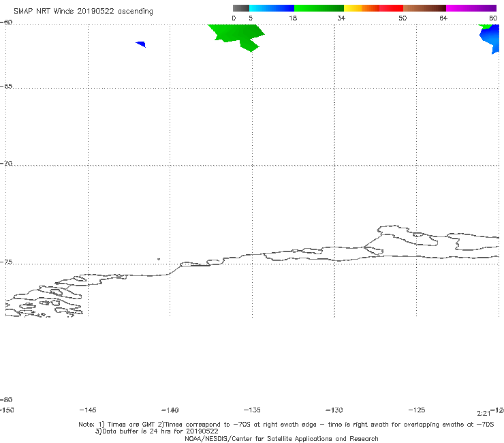This screenshot has height=443, width=504.
Task: Click the brown segment of the color bar
Action: 424,8
